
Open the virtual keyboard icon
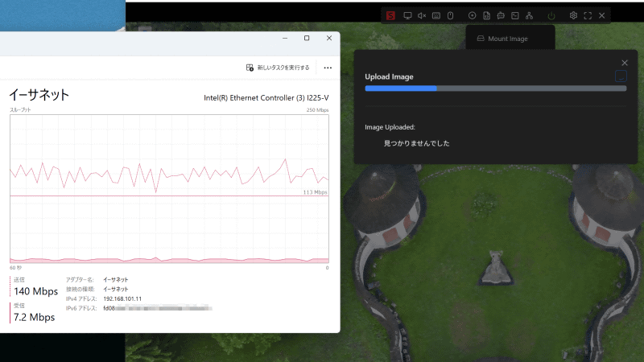[x=436, y=15]
